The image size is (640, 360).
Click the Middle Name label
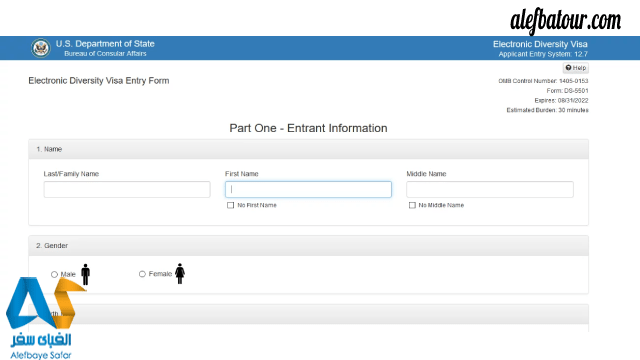pos(426,174)
